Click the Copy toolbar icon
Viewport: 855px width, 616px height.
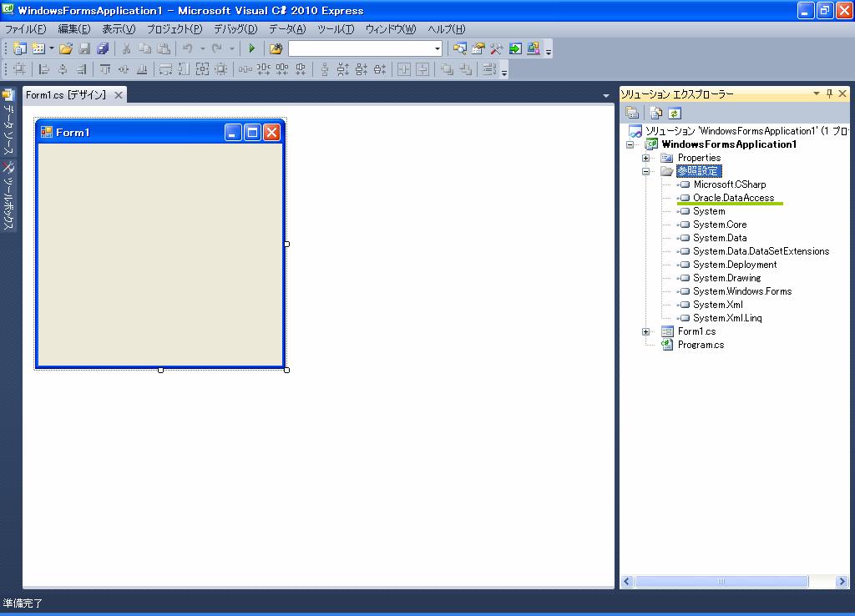(145, 49)
